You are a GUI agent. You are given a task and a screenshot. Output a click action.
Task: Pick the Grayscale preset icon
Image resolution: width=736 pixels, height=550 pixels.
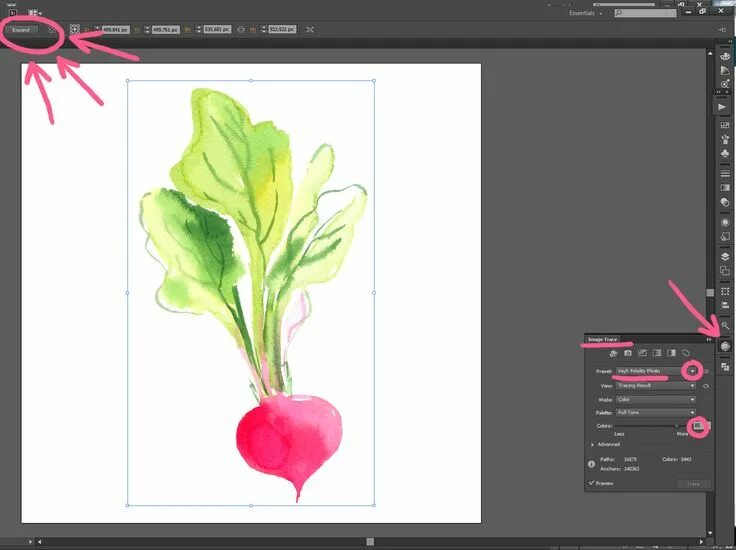[x=657, y=353]
